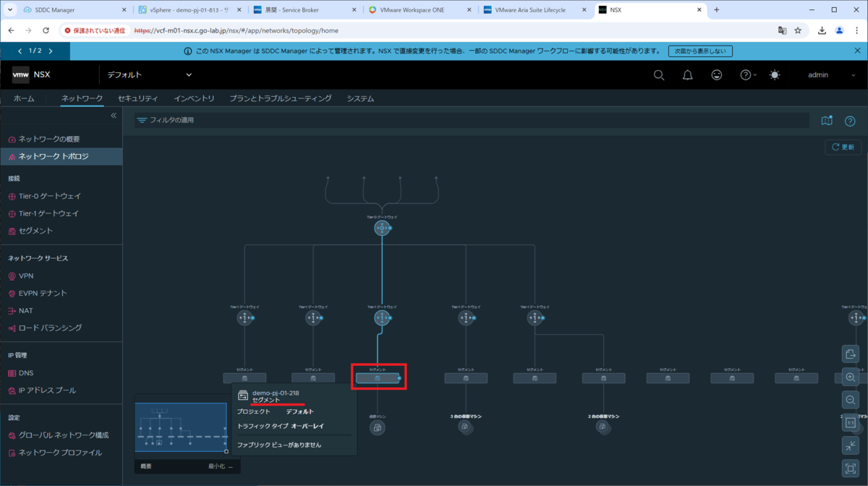Switch to the Service Broker browser tab

(304, 10)
